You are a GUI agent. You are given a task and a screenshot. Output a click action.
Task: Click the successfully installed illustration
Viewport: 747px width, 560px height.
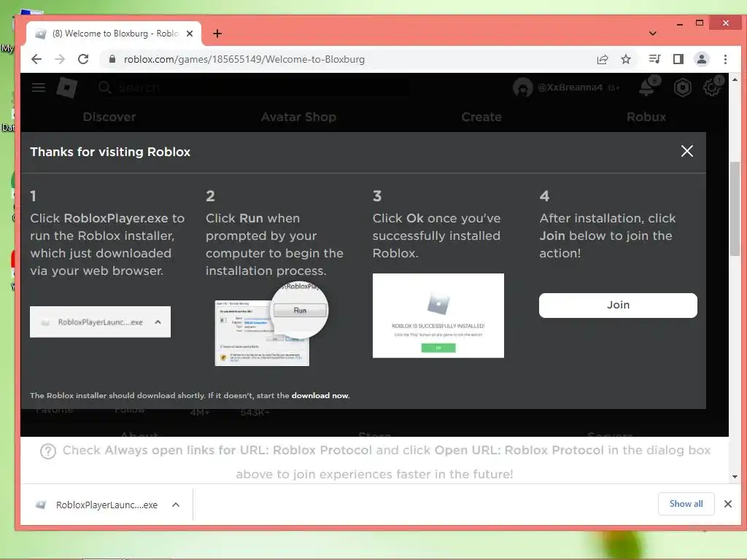438,315
